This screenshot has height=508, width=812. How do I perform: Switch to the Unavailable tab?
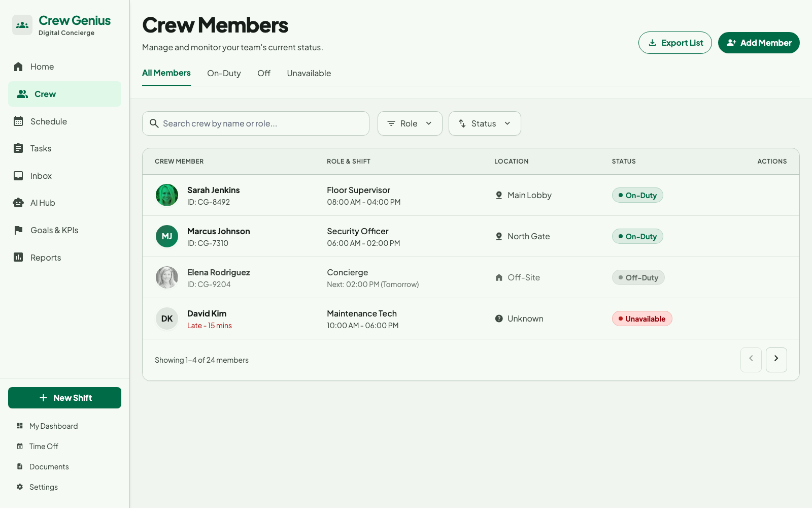click(309, 73)
